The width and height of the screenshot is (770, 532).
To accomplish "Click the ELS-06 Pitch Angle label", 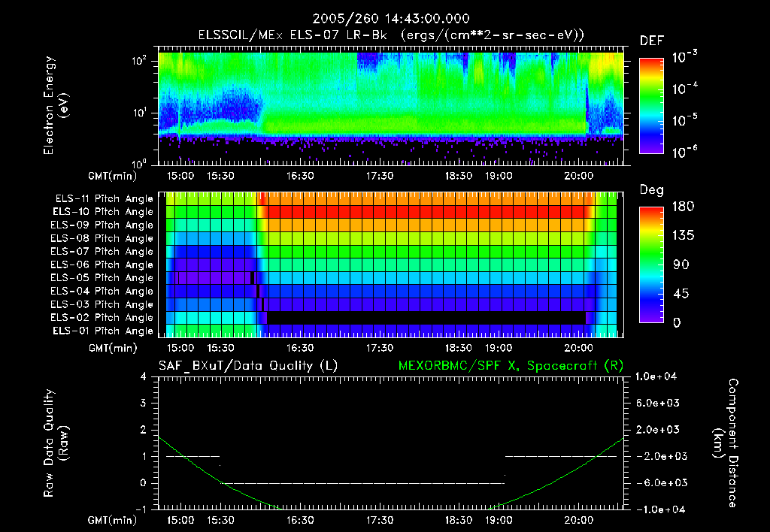I will pos(103,265).
